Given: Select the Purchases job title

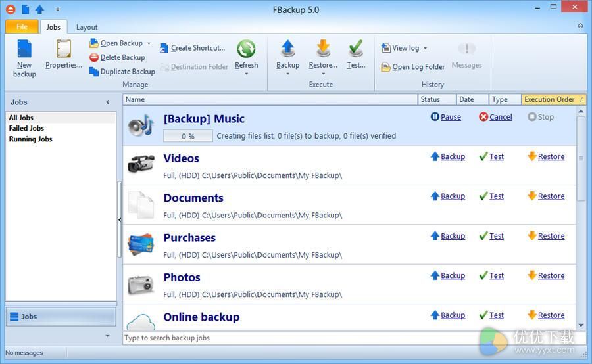Looking at the screenshot, I should pos(189,238).
